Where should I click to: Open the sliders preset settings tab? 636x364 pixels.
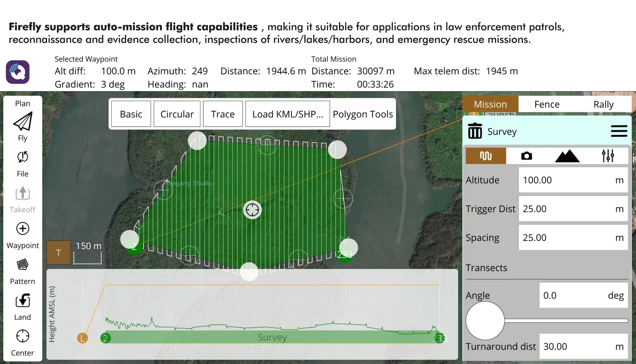pos(608,156)
